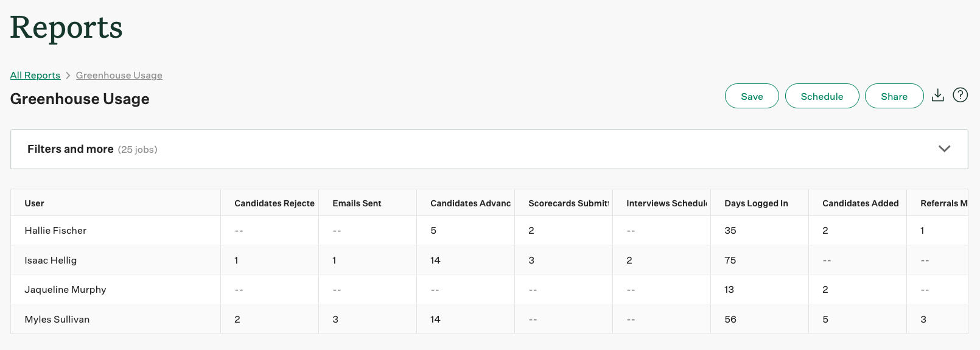Click Isaac Hellig's Emails Sent value 1
Viewport: 980px width, 350px height.
click(334, 261)
